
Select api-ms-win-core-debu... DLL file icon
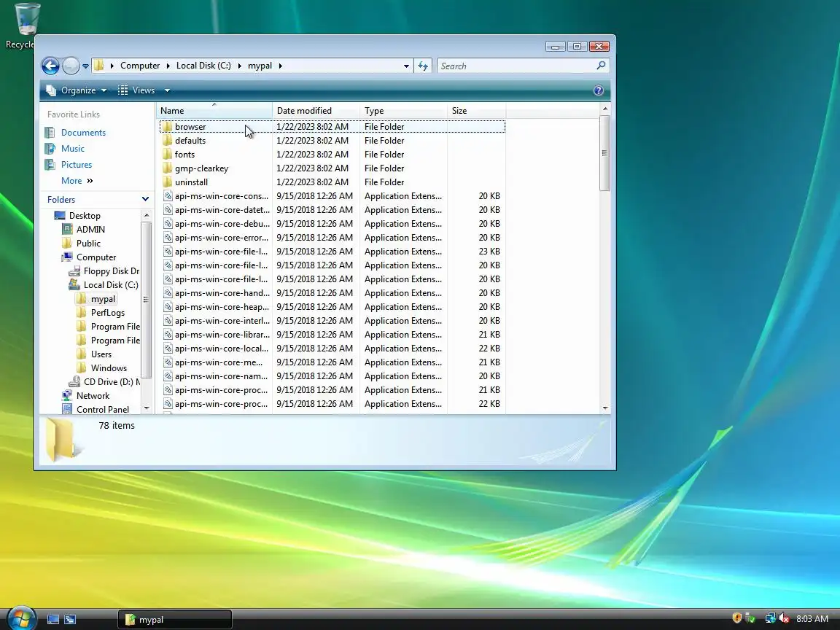point(168,224)
